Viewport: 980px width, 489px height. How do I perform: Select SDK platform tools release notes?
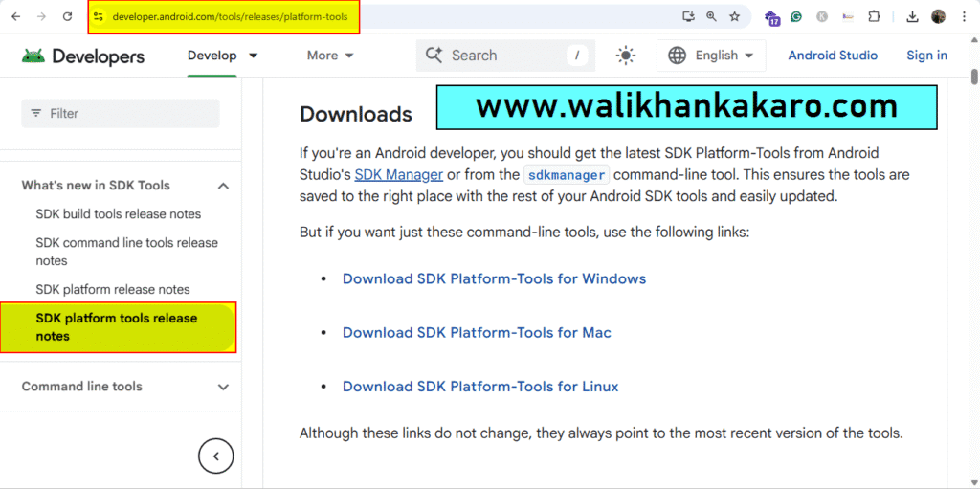(x=117, y=327)
